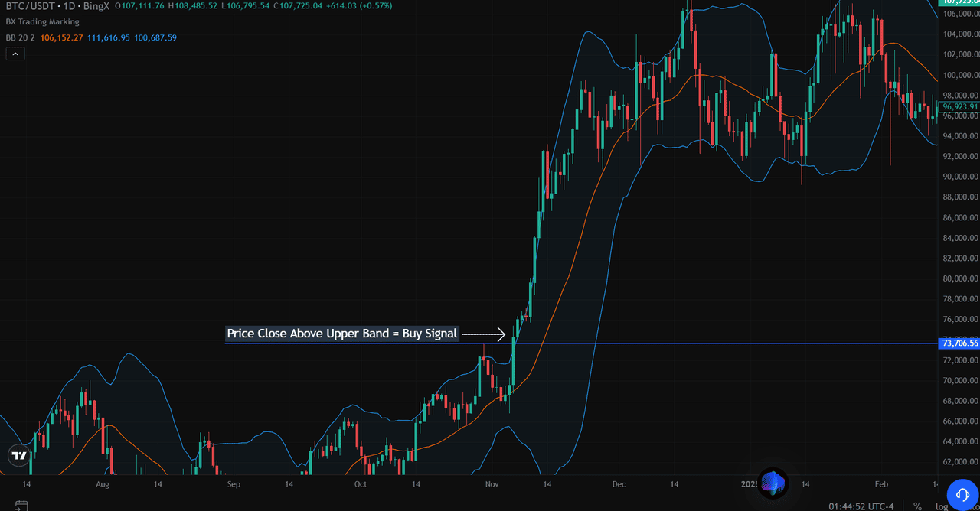Click the 64,000.00 price axis label
Screen dimensions: 980x511
[x=960, y=441]
